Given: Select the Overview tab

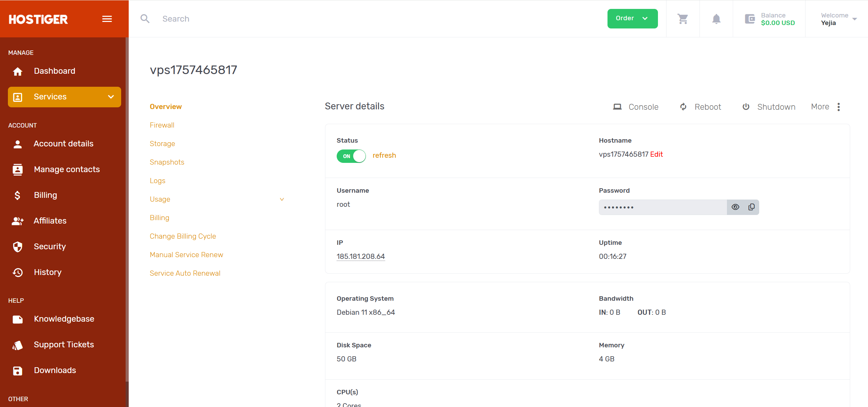Looking at the screenshot, I should [166, 107].
